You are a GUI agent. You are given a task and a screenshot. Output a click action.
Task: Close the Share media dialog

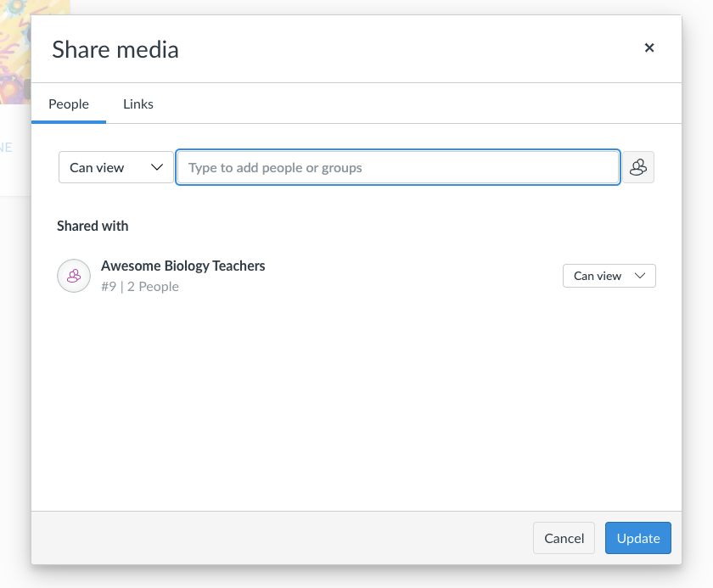point(649,48)
